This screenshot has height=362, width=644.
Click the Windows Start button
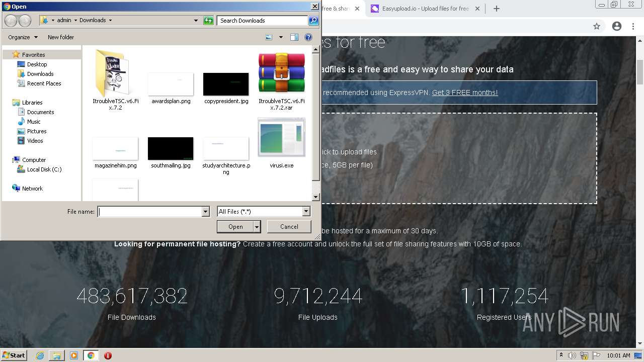14,355
